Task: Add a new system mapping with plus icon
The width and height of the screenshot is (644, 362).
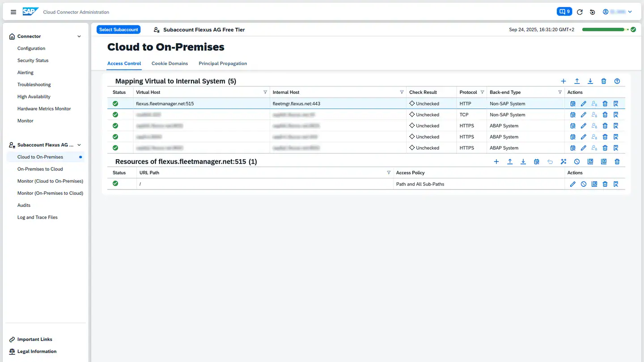Action: pos(563,81)
